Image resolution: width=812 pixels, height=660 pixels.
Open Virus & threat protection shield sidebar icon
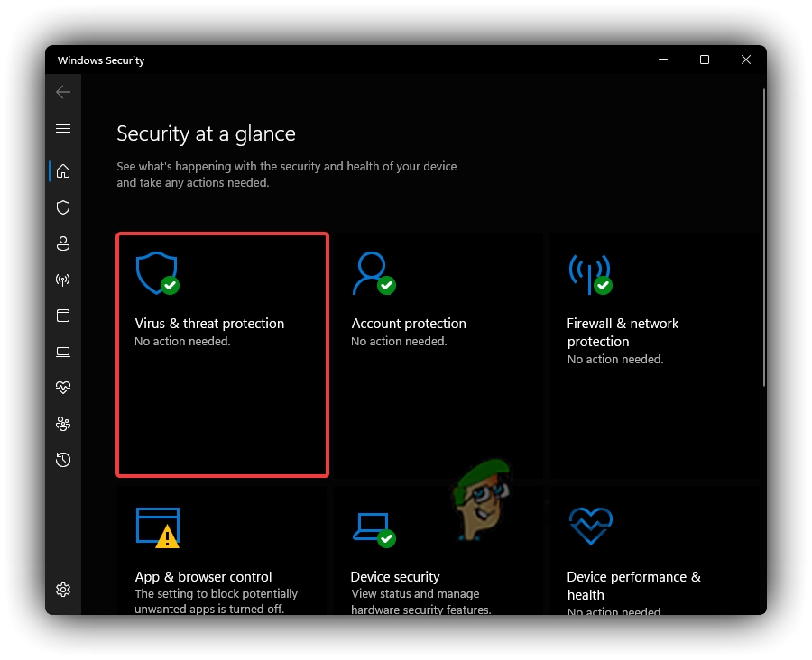coord(63,207)
